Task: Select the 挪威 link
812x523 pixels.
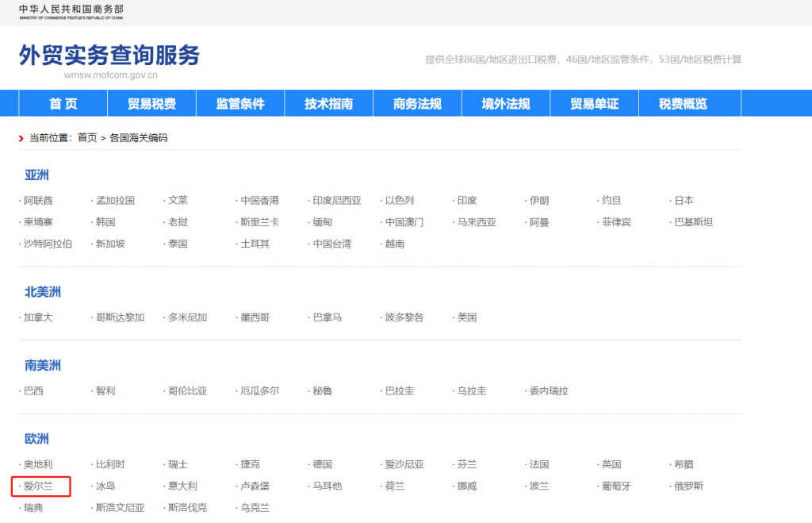Action: (x=466, y=486)
